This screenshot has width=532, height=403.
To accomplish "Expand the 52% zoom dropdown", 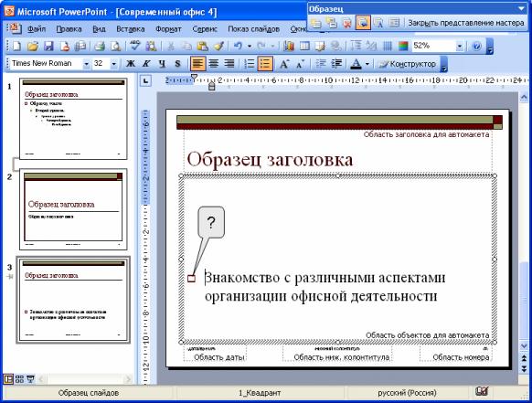I will click(x=460, y=46).
